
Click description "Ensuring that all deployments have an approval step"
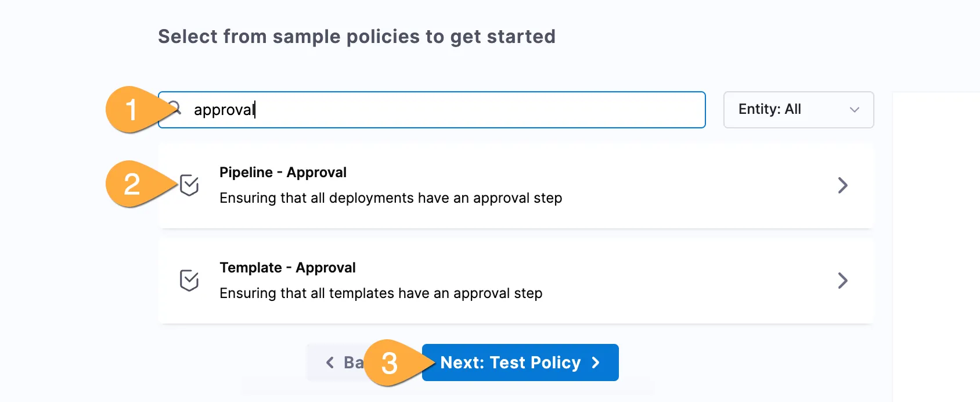coord(391,198)
